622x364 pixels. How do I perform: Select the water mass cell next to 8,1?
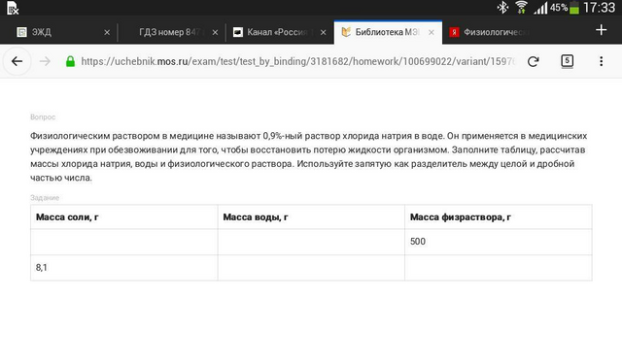coord(311,268)
